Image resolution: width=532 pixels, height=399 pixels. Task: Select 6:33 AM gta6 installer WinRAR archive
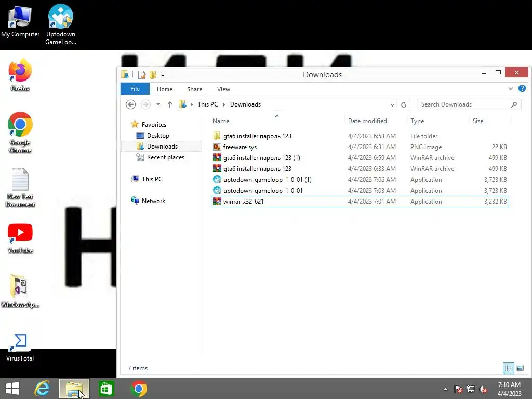click(x=360, y=169)
